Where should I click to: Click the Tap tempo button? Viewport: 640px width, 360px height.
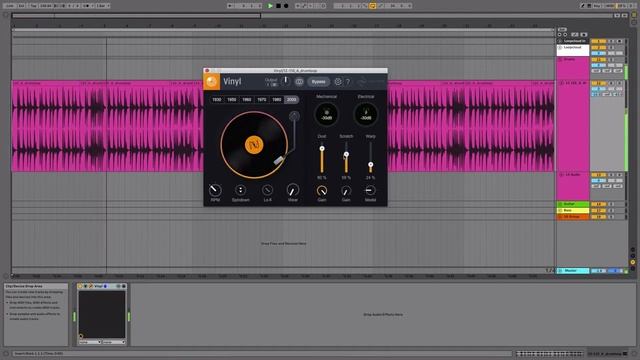pyautogui.click(x=33, y=6)
